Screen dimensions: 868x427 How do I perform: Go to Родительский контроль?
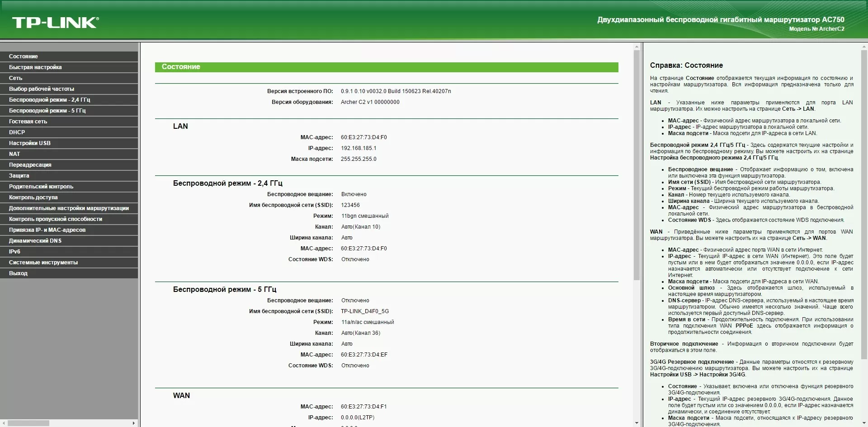69,187
